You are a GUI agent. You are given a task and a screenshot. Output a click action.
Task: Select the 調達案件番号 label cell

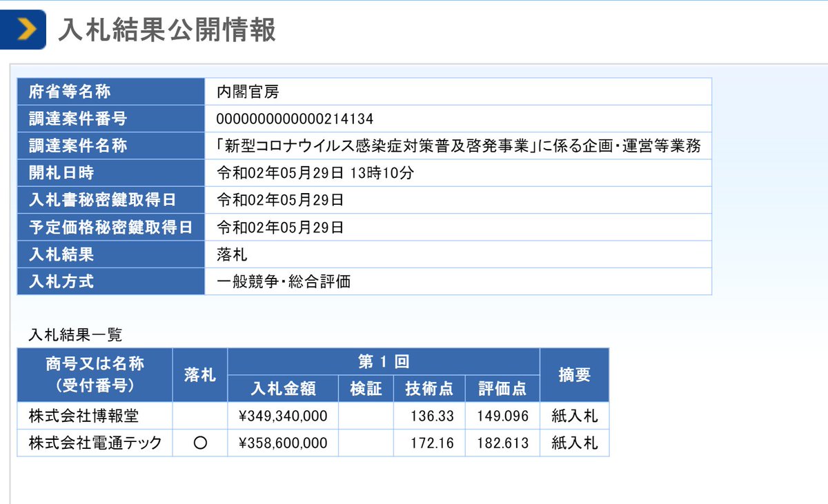pyautogui.click(x=110, y=119)
